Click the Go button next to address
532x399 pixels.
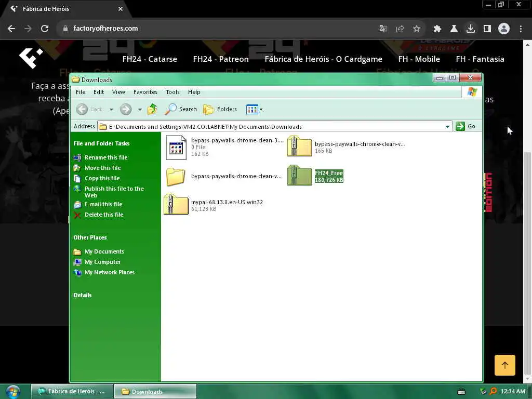click(x=466, y=126)
